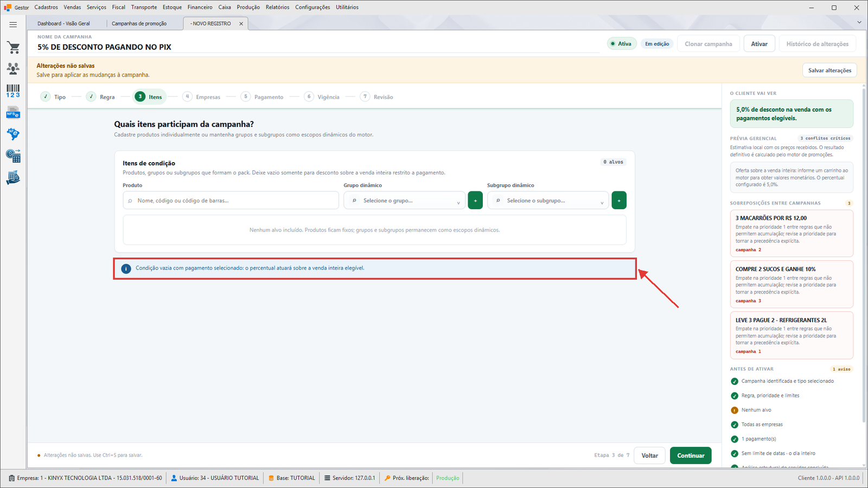Viewport: 868px width, 488px height.
Task: Click the Salvar alterações button
Action: click(x=829, y=70)
